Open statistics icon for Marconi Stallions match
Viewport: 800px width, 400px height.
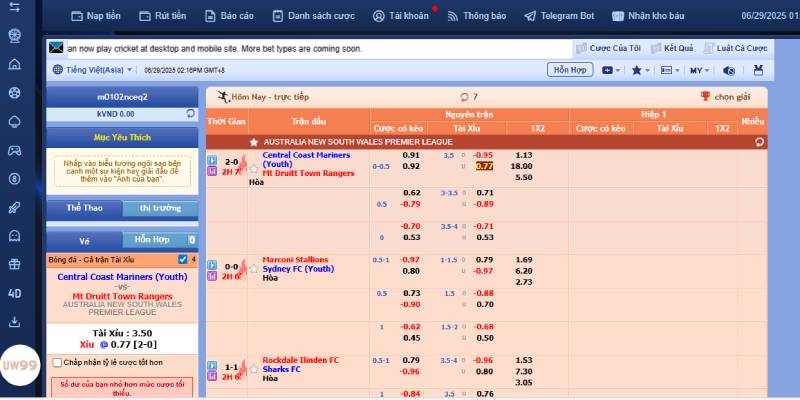tap(212, 276)
